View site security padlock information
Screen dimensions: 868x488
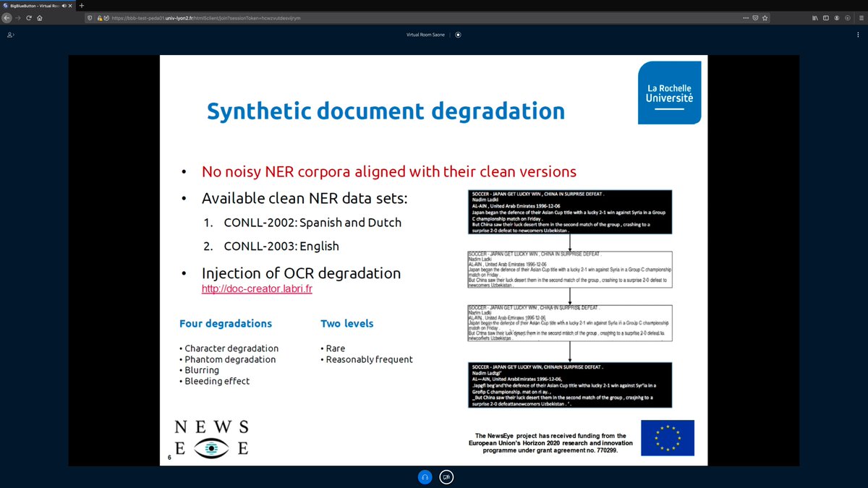click(98, 17)
